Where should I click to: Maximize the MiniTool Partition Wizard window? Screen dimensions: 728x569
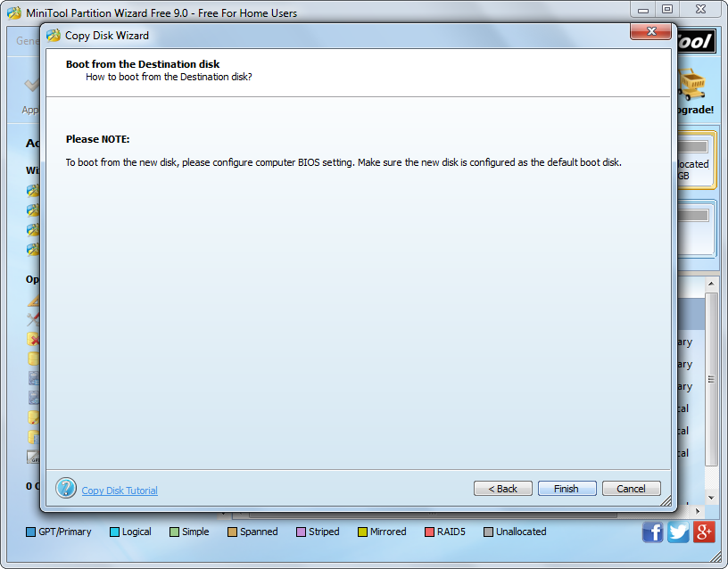coord(667,10)
